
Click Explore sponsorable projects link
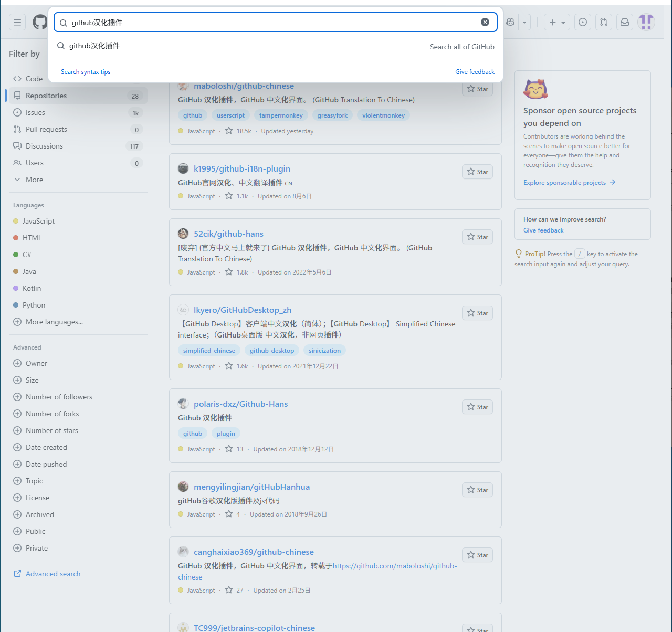pos(564,183)
